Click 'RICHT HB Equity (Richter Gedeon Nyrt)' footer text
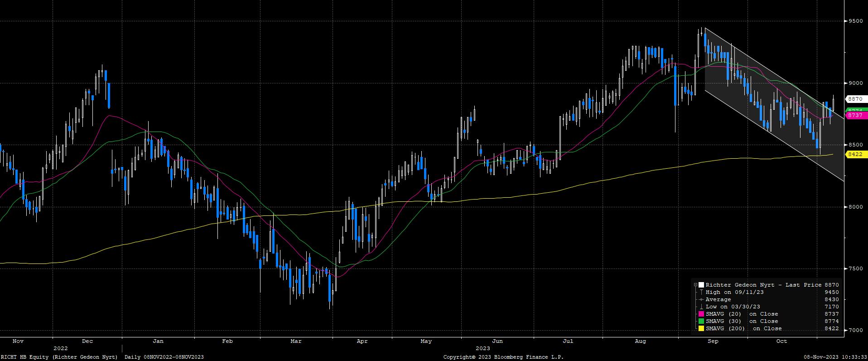The height and width of the screenshot is (361, 868). 59,357
